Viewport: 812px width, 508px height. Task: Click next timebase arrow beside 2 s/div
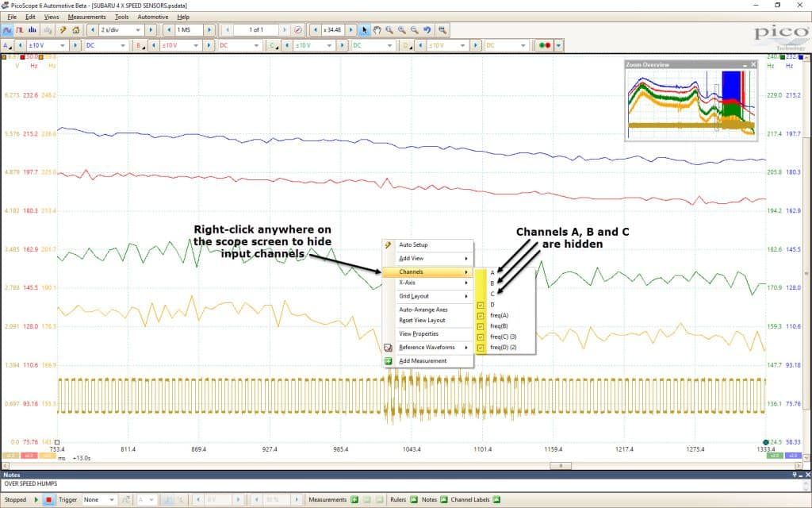pos(151,30)
